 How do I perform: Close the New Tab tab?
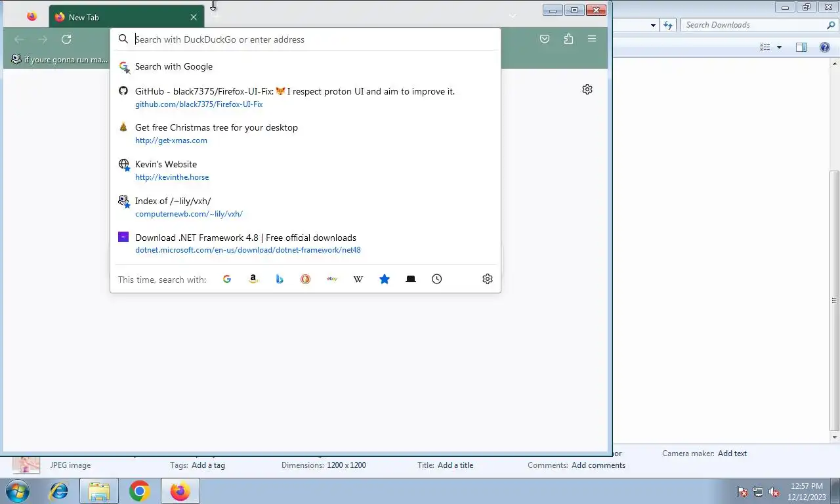pos(194,17)
